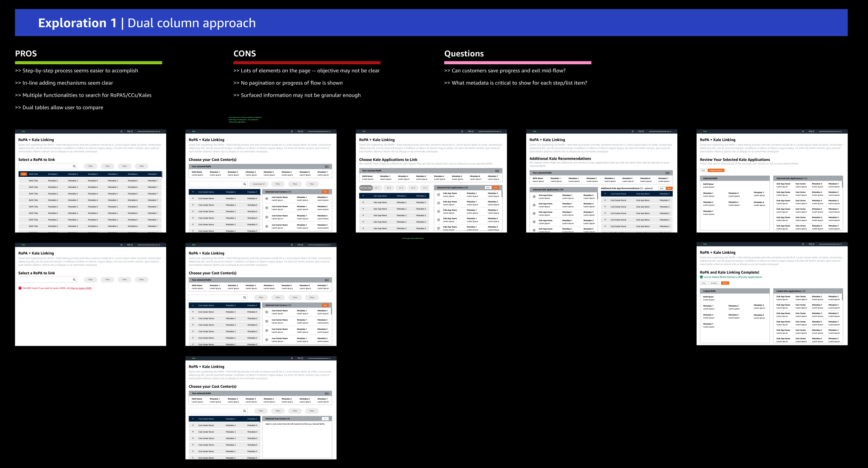Follow the 'How to create a RoPA' link
This screenshot has width=868, height=468.
point(81,288)
